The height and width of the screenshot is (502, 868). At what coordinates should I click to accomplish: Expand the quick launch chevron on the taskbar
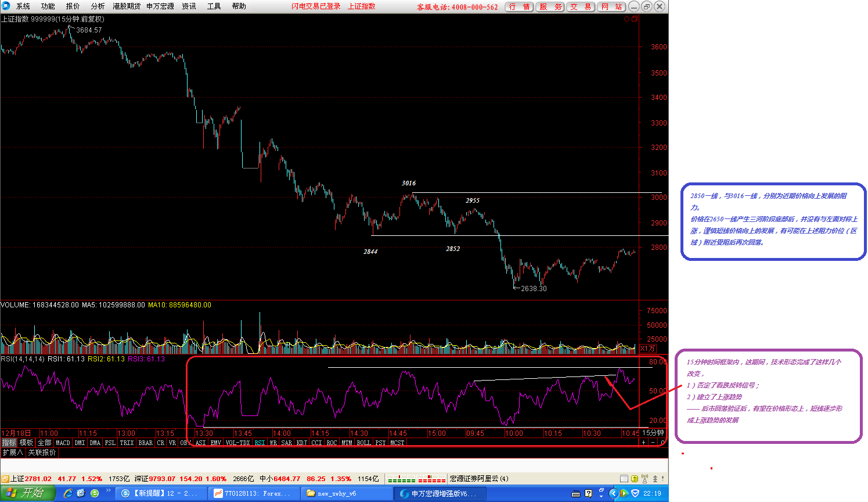point(108,492)
